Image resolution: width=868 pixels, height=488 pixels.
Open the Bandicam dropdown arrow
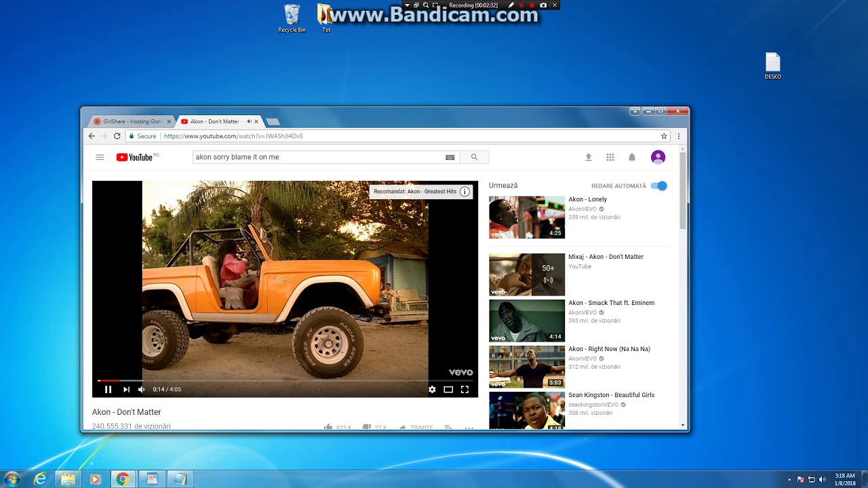click(x=407, y=5)
